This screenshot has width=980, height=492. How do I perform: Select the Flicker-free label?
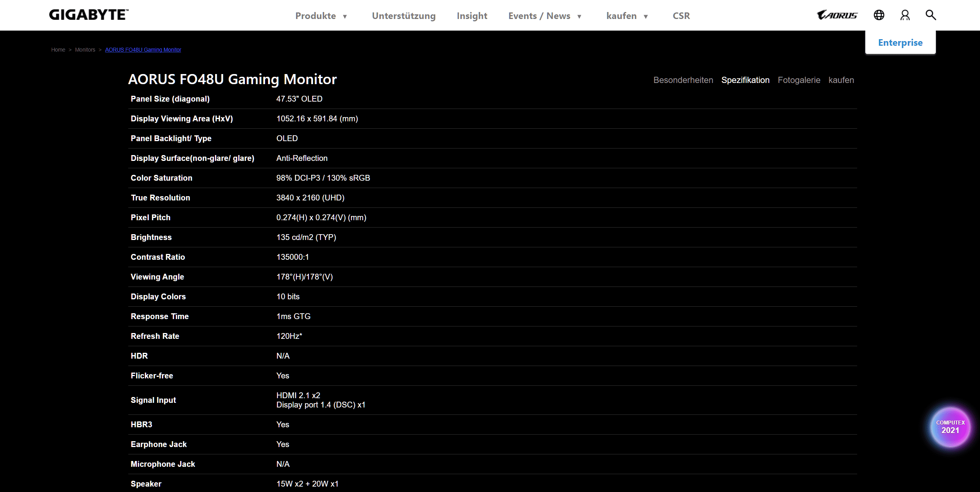pos(152,376)
